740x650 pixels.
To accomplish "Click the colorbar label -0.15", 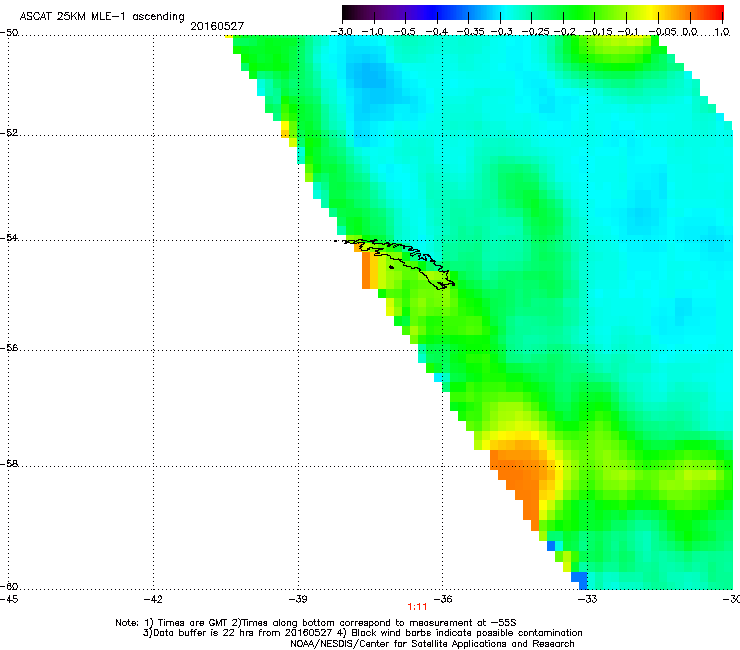I will point(598,32).
